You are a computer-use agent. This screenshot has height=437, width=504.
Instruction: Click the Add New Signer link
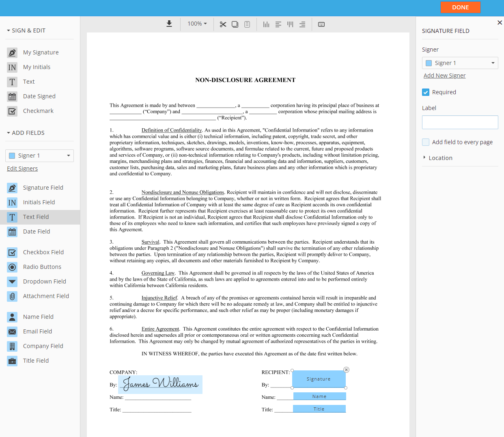[x=444, y=75]
